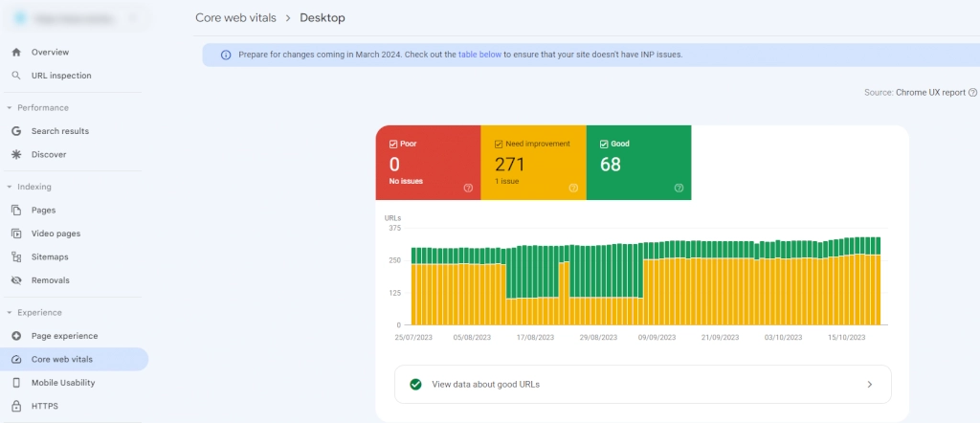Uncheck the Poor checkbox
Image resolution: width=980 pixels, height=423 pixels.
(393, 144)
